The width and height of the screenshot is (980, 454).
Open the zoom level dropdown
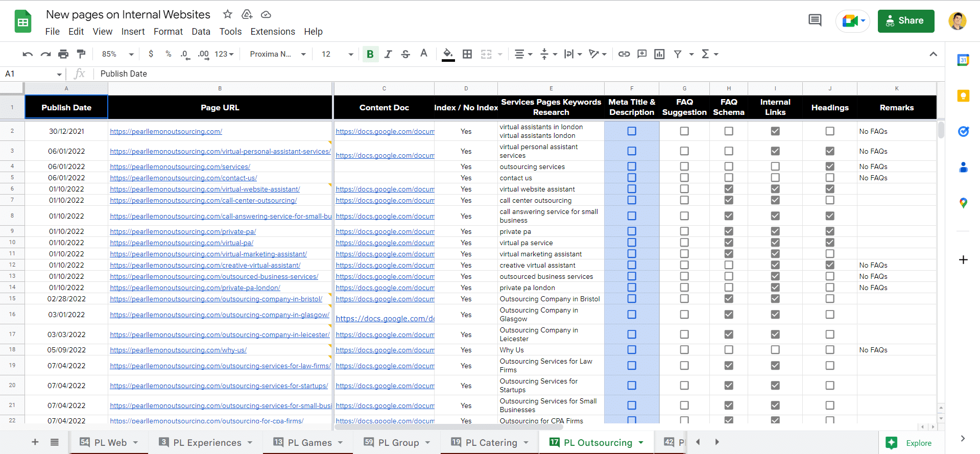point(117,54)
